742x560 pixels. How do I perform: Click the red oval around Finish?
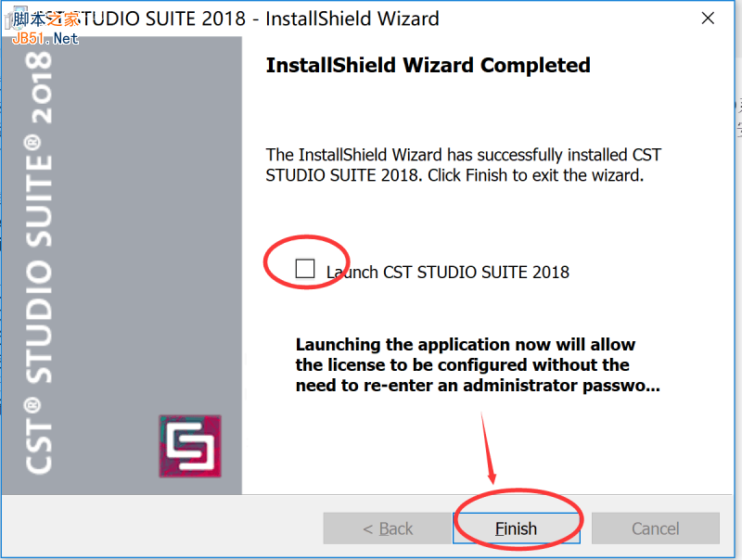coord(518,519)
